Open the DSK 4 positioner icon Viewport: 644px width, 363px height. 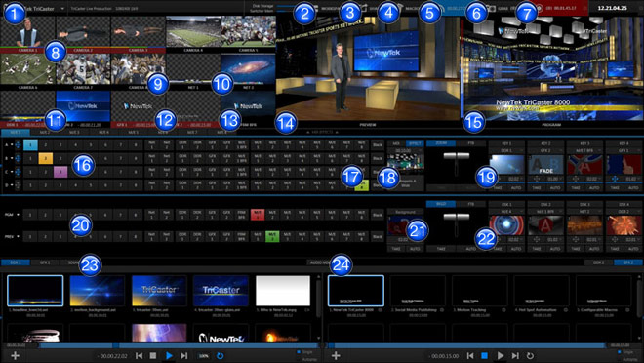pos(615,239)
